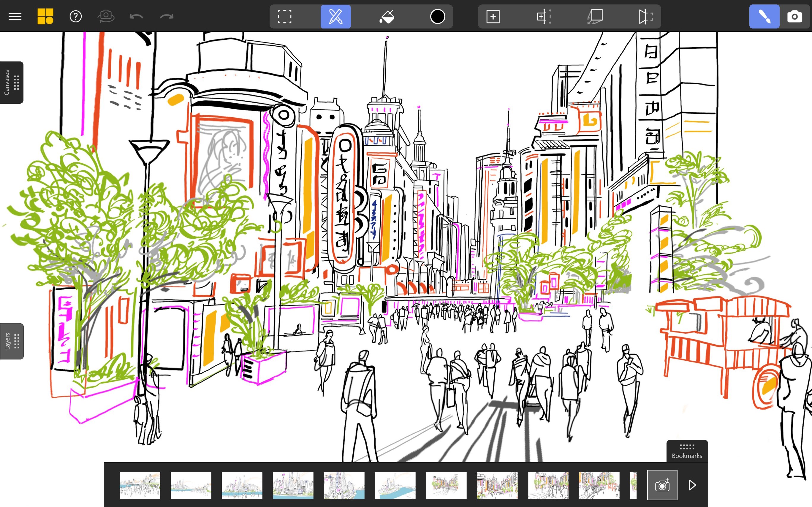Return to the gallery via yellow logo
The width and height of the screenshot is (812, 507).
[x=46, y=16]
